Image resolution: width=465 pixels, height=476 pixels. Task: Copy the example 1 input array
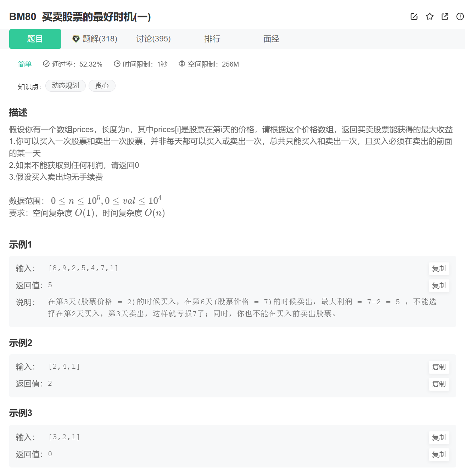(x=439, y=269)
